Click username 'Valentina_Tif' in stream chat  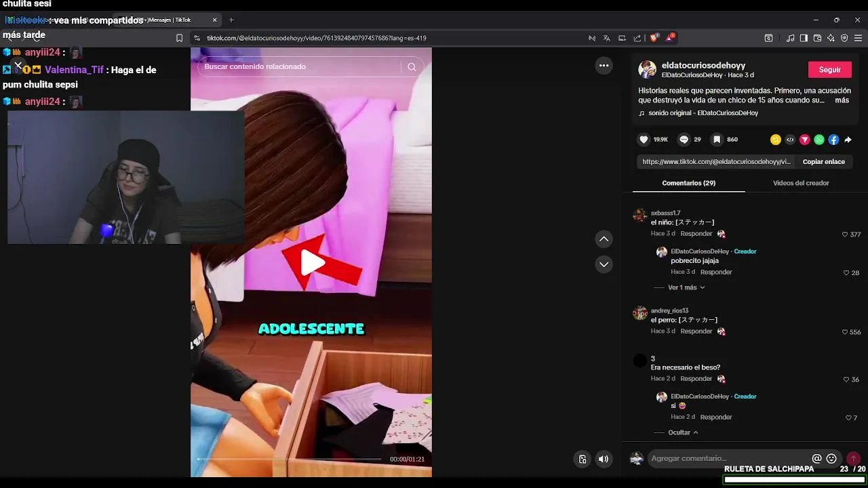[x=74, y=70]
